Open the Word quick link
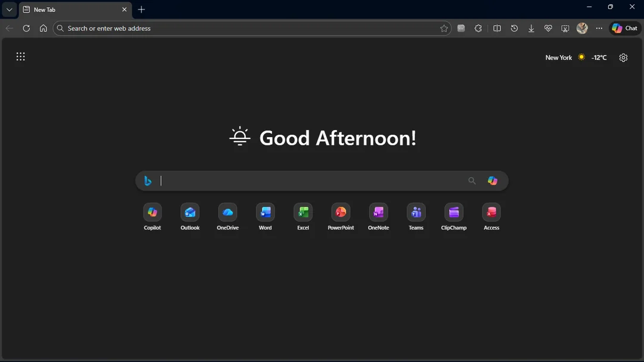The image size is (644, 362). [x=265, y=212]
